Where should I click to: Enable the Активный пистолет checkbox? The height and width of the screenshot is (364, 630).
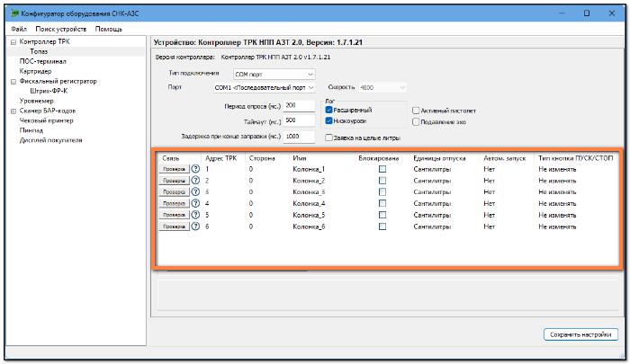tap(416, 111)
